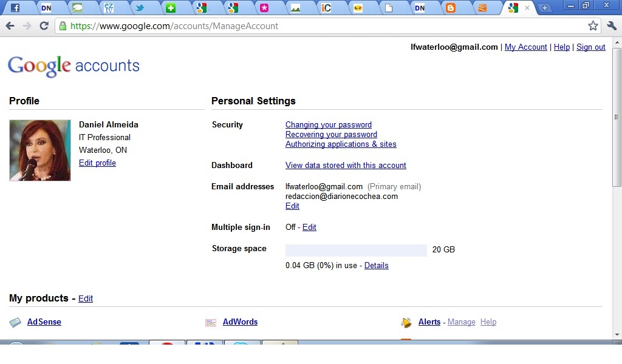The image size is (622, 364).
Task: Switch to the orange Blogger tab
Action: pos(451,7)
